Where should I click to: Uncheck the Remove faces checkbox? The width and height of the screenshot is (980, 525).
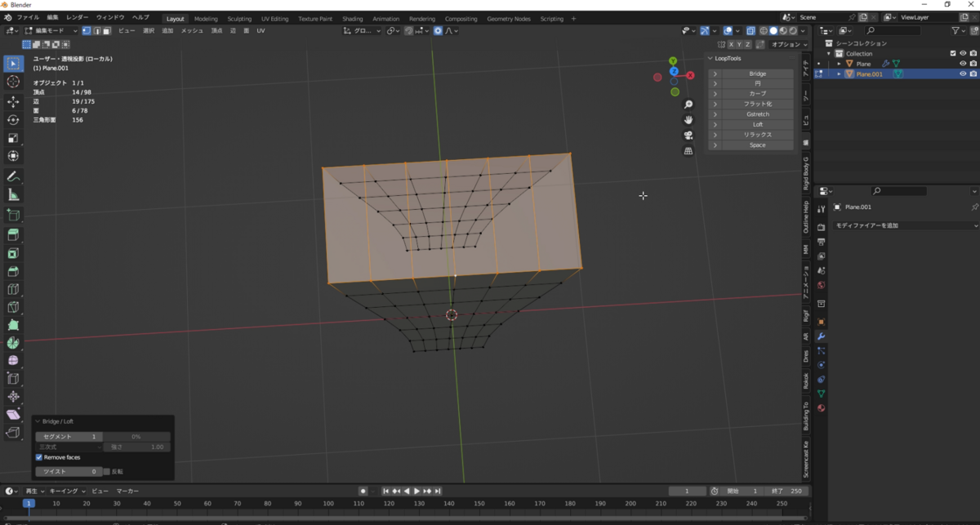point(39,457)
